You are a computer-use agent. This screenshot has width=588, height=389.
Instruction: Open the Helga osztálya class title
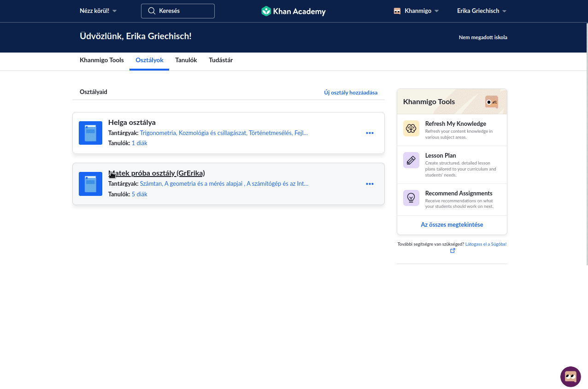point(132,123)
